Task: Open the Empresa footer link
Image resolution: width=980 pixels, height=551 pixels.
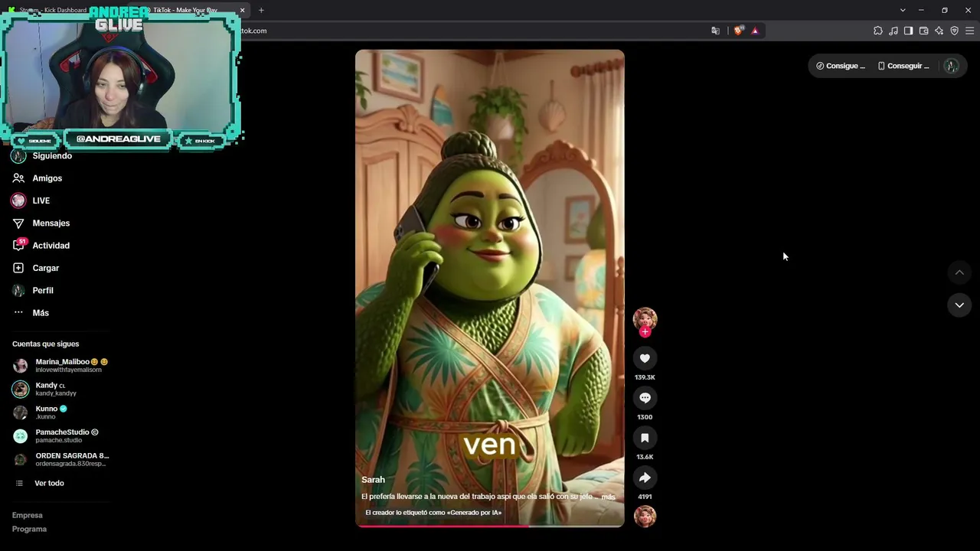Action: click(x=28, y=515)
